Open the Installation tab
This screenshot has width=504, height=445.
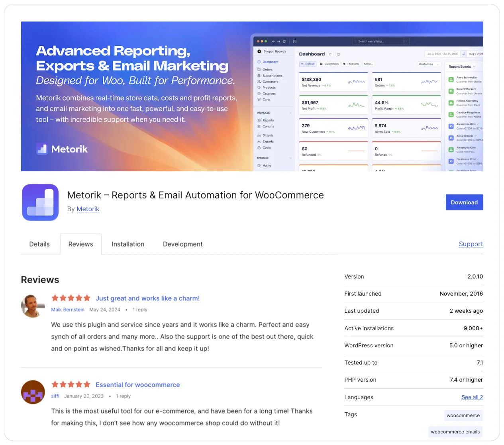point(128,244)
